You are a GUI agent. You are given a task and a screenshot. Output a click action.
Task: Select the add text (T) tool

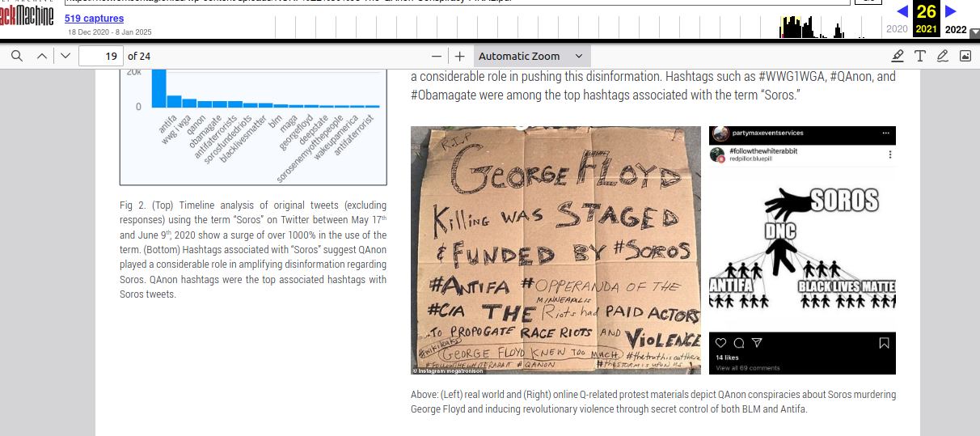pos(920,56)
